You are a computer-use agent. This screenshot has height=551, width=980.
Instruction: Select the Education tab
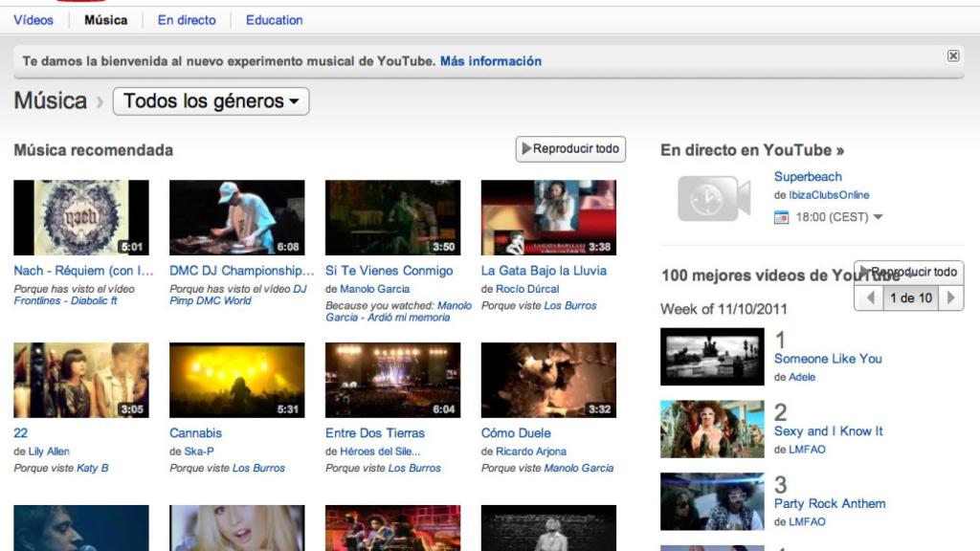point(274,20)
